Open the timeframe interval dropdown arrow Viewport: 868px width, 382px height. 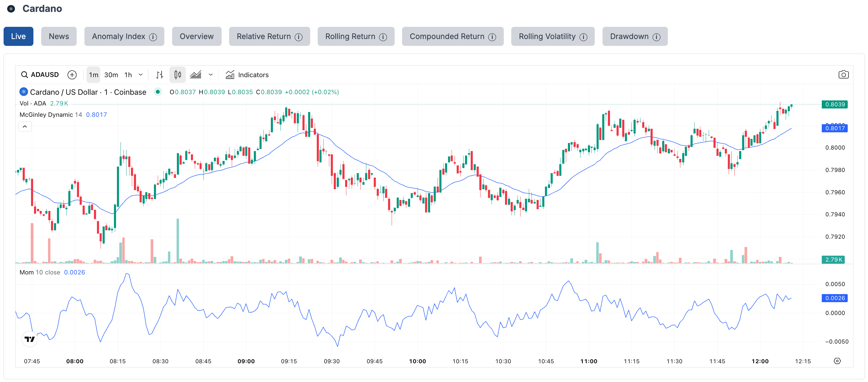click(x=141, y=75)
